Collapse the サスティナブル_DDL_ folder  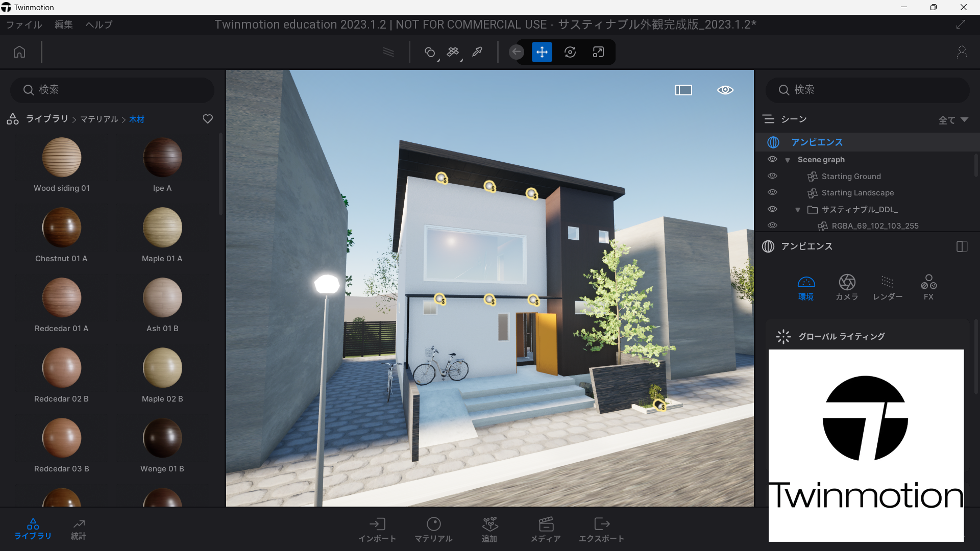(x=798, y=210)
